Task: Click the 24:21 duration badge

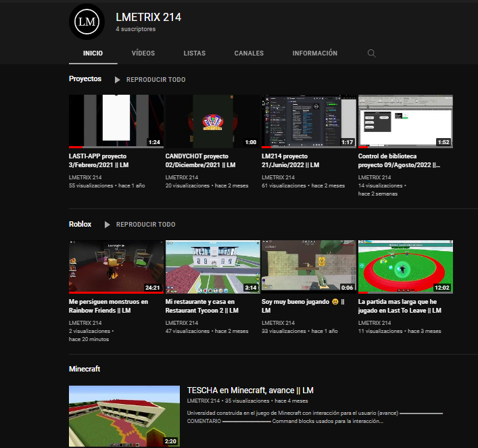Action: 152,288
